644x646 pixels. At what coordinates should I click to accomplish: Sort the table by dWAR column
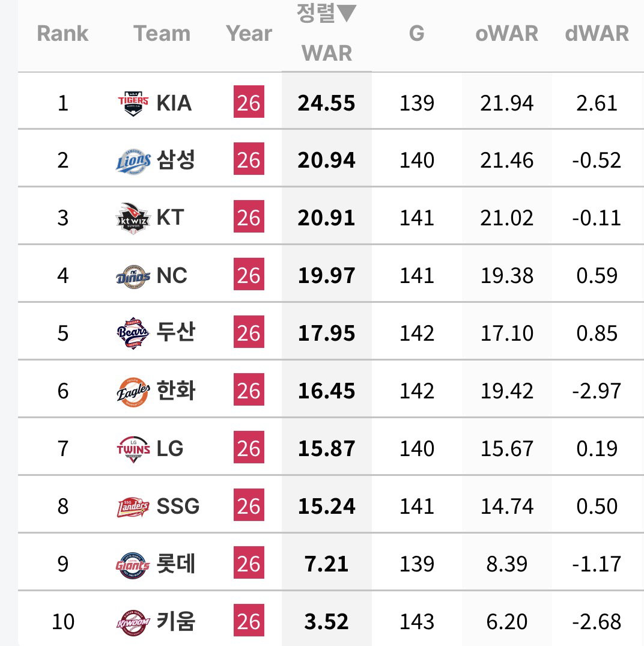tap(597, 34)
